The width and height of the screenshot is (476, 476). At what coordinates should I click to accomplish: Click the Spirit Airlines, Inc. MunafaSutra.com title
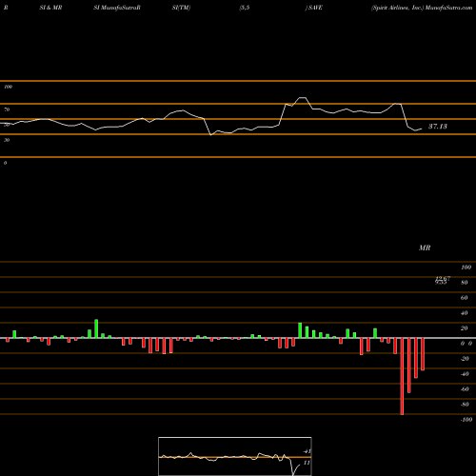pyautogui.click(x=422, y=8)
